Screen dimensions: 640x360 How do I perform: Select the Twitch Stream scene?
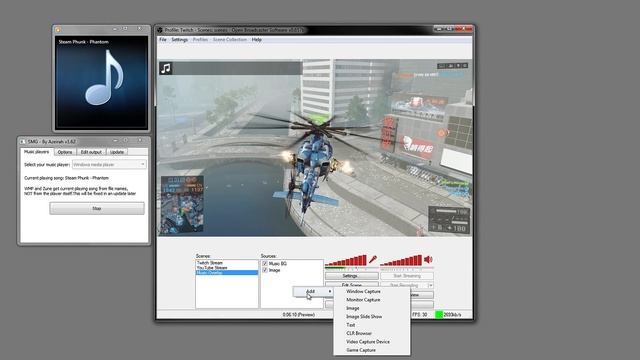(x=210, y=263)
